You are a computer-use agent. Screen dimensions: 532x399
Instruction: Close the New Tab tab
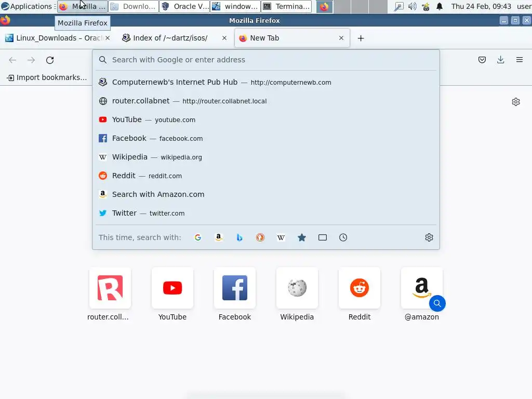341,38
